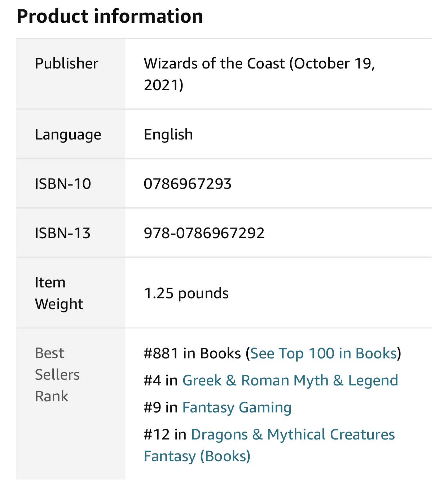448x495 pixels.
Task: Select the 1.25 pounds weight value
Action: point(186,293)
